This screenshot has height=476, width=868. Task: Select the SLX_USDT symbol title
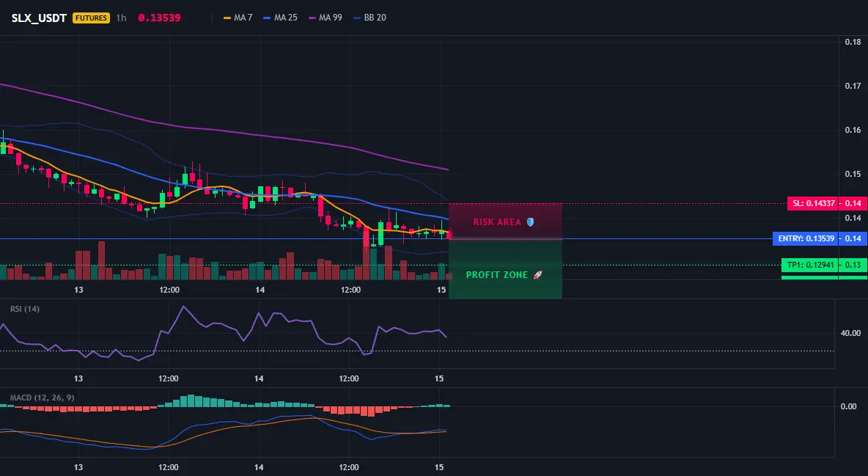coord(39,18)
